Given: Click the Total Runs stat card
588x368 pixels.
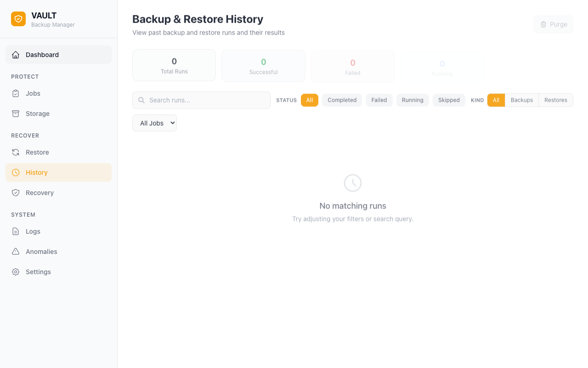Looking at the screenshot, I should [174, 65].
